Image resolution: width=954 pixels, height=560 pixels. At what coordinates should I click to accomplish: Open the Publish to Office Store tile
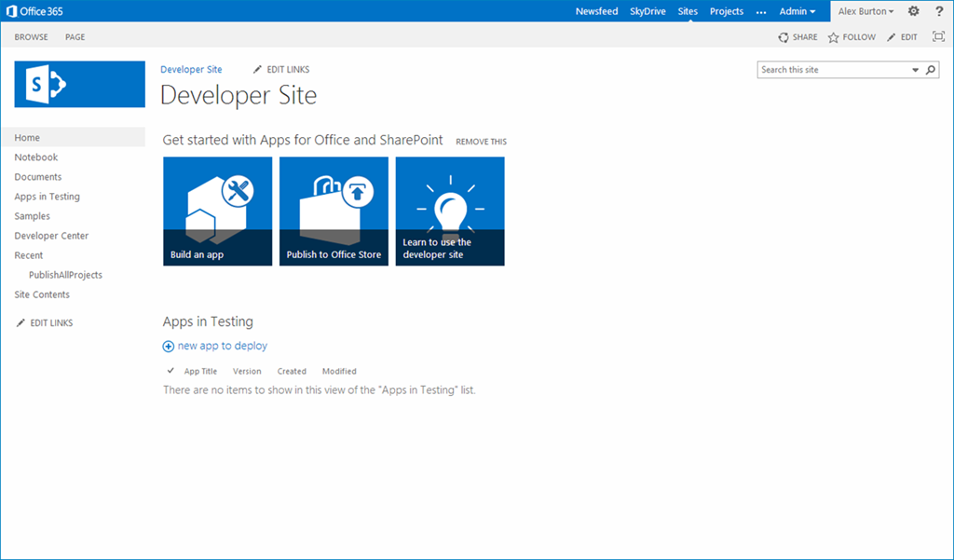point(334,212)
